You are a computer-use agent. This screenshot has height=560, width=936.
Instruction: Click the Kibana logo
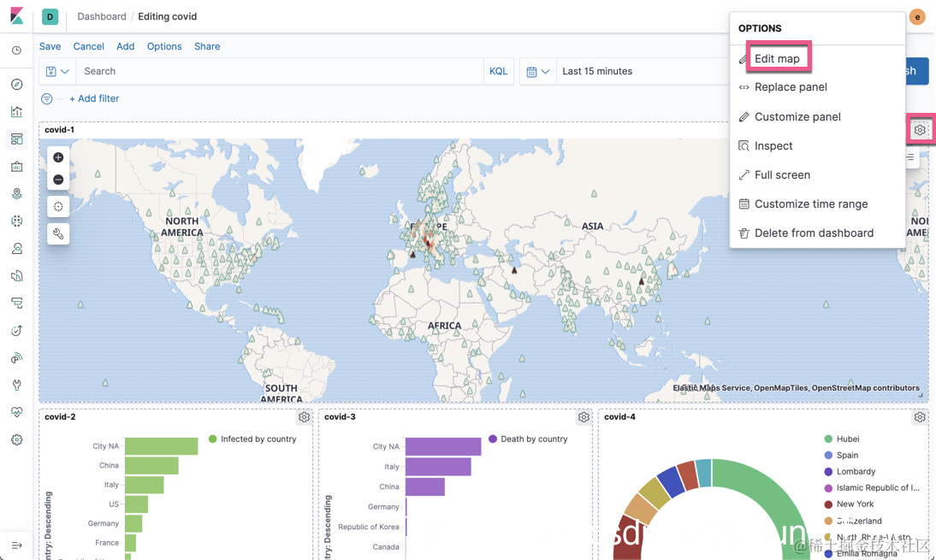click(x=17, y=16)
